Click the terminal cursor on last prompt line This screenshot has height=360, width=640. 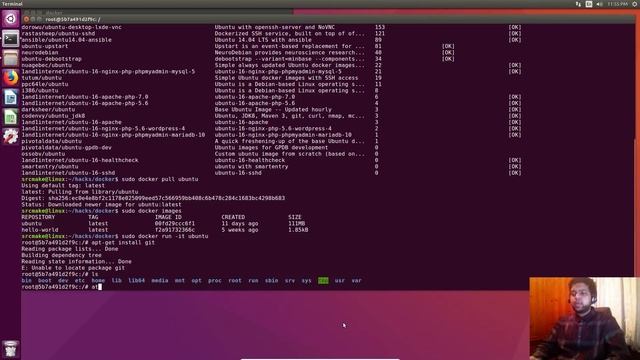tap(100, 287)
